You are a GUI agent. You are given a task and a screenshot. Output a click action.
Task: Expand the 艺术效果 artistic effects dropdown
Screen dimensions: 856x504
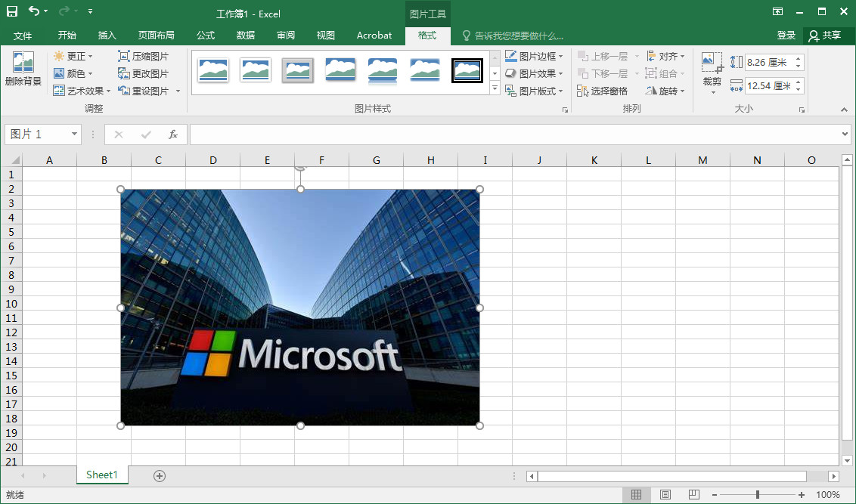pos(108,91)
